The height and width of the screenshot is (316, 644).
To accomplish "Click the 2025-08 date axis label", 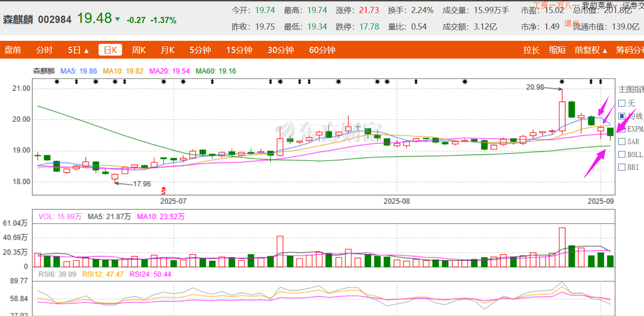I will pos(397,201).
